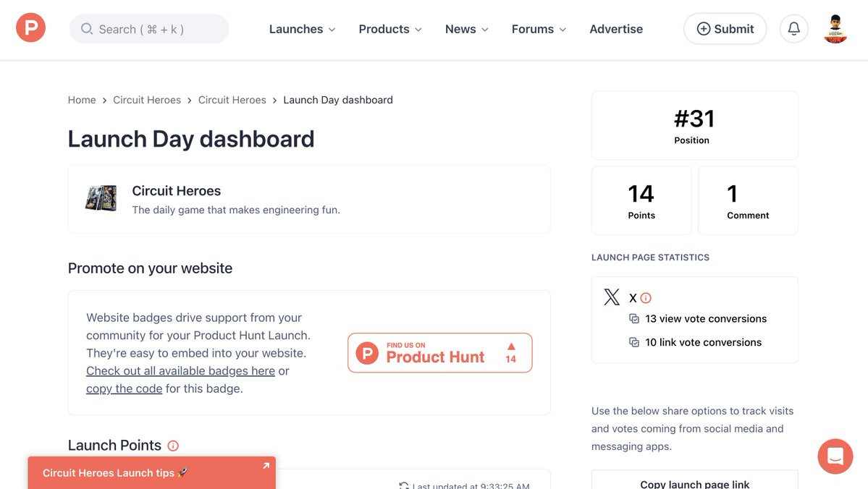
Task: Click the Search input field
Action: (149, 29)
